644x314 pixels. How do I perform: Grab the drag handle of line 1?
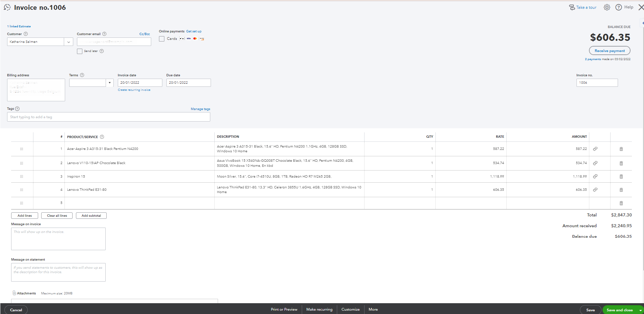click(22, 149)
